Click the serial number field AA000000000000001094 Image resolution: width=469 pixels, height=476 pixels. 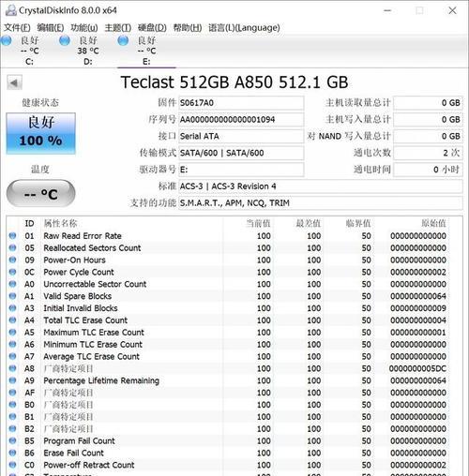click(241, 119)
